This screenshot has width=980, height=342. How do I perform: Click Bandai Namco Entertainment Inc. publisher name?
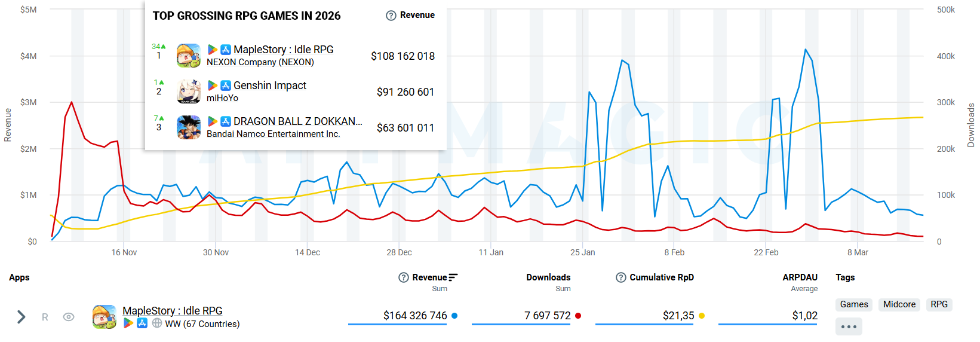point(274,134)
